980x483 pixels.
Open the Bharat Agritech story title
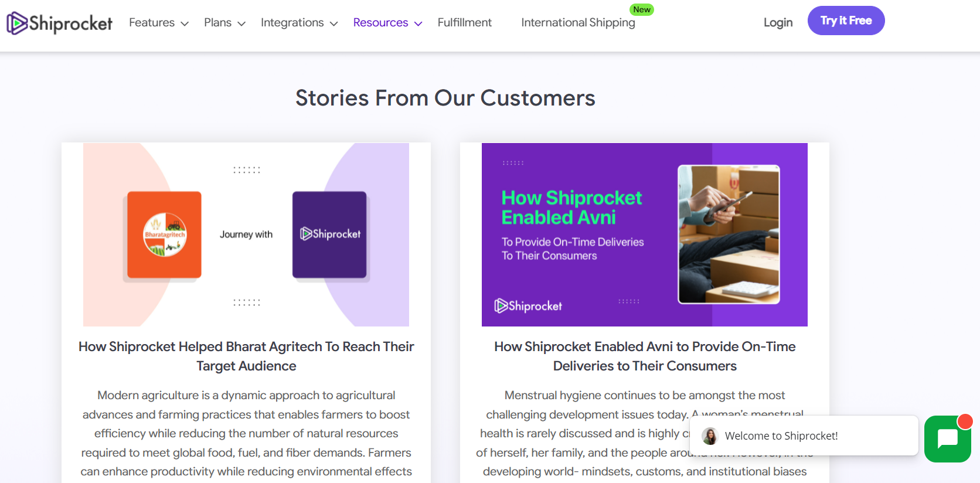[246, 356]
